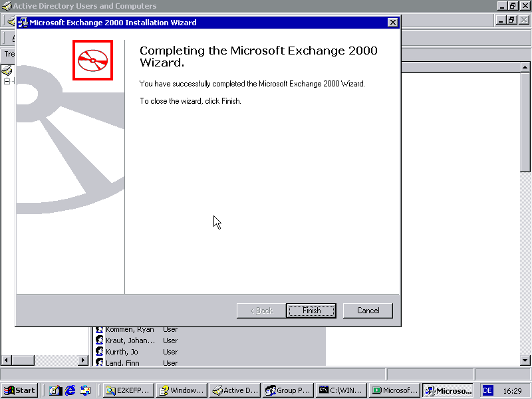Click the 16:29 system tray clock
Image resolution: width=532 pixels, height=399 pixels.
click(x=512, y=391)
